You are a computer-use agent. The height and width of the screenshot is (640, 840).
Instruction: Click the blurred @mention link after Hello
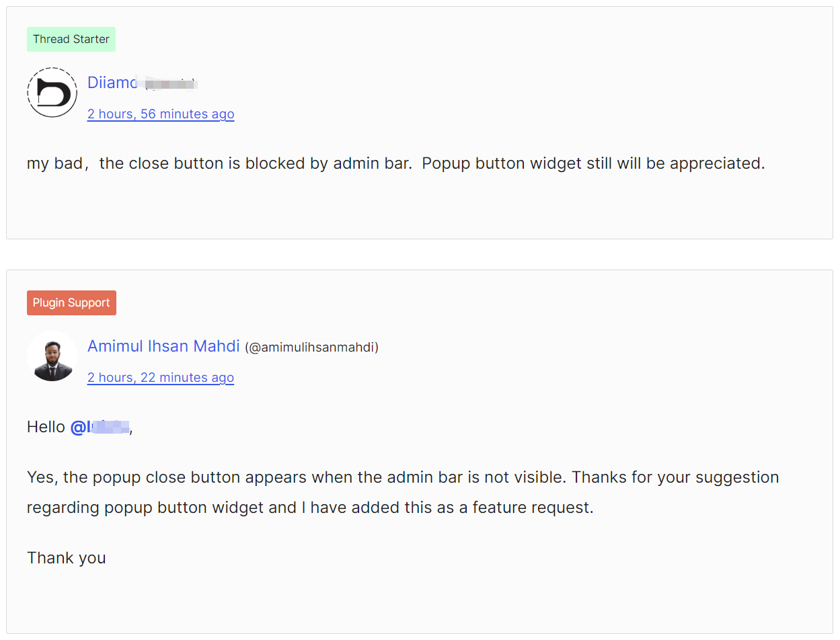click(x=100, y=427)
